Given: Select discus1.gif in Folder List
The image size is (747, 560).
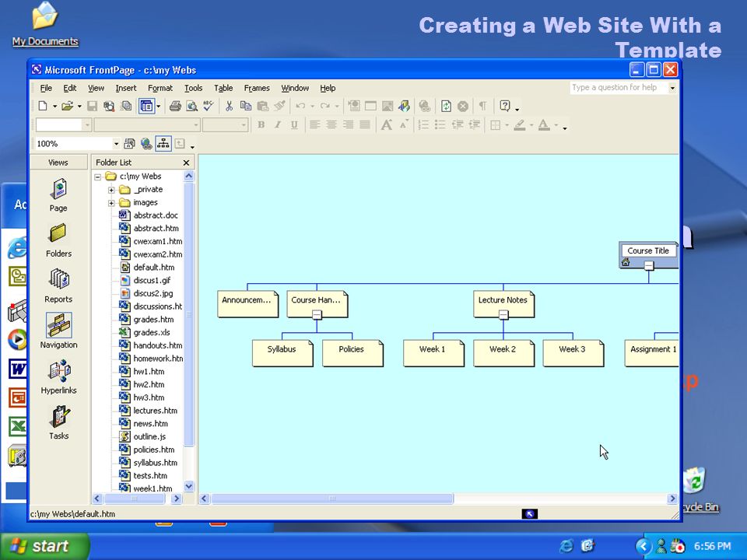Looking at the screenshot, I should [x=152, y=281].
